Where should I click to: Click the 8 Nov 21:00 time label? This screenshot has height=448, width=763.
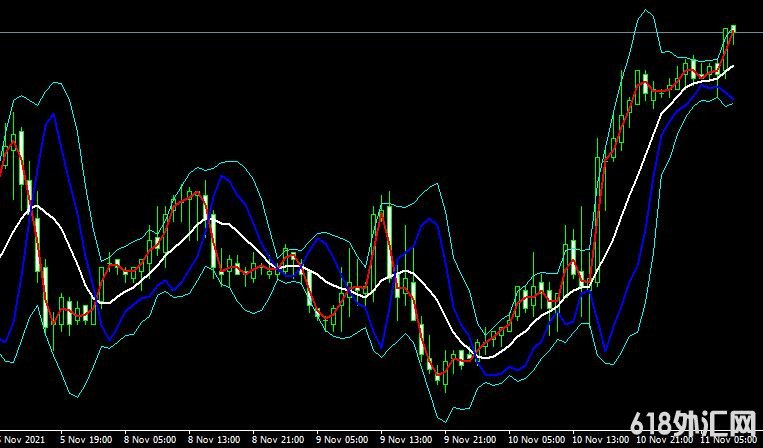[x=279, y=439]
